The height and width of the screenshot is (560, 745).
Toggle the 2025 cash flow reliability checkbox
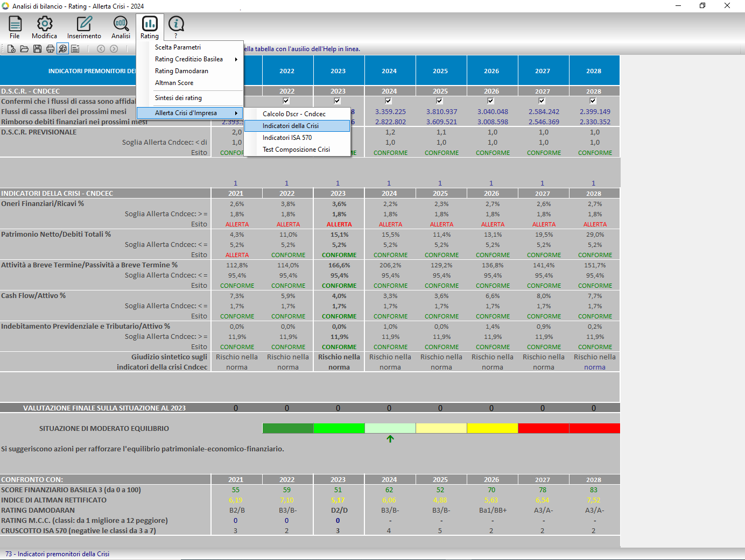click(x=440, y=101)
